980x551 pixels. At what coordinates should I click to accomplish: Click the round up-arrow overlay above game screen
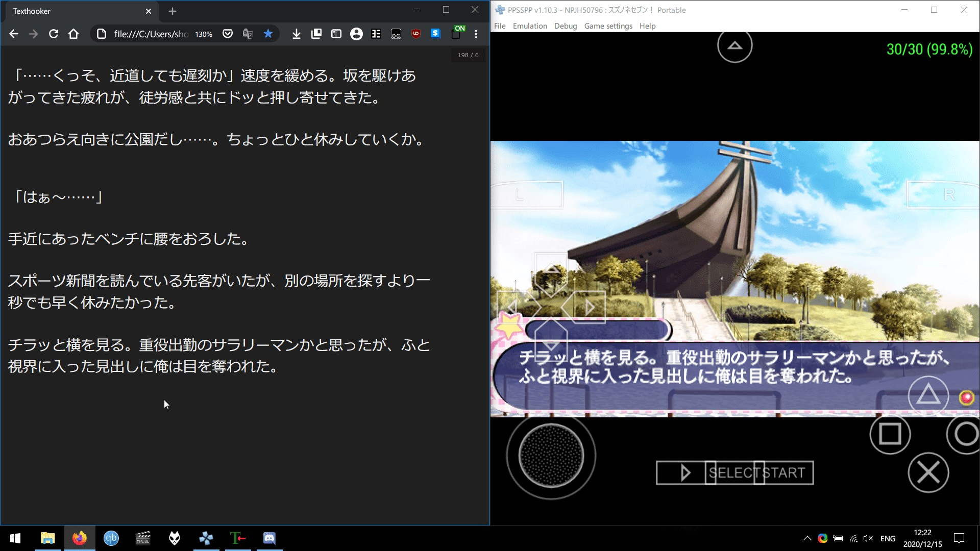pos(734,46)
